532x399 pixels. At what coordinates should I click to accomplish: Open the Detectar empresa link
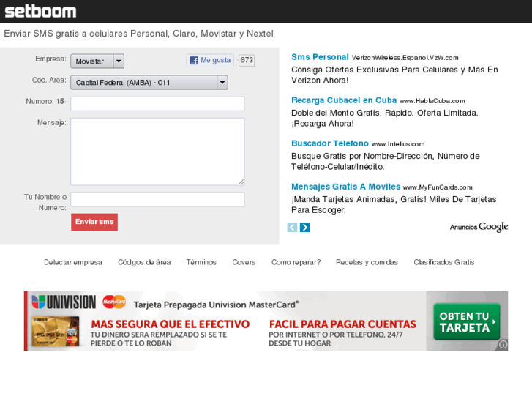pyautogui.click(x=73, y=262)
